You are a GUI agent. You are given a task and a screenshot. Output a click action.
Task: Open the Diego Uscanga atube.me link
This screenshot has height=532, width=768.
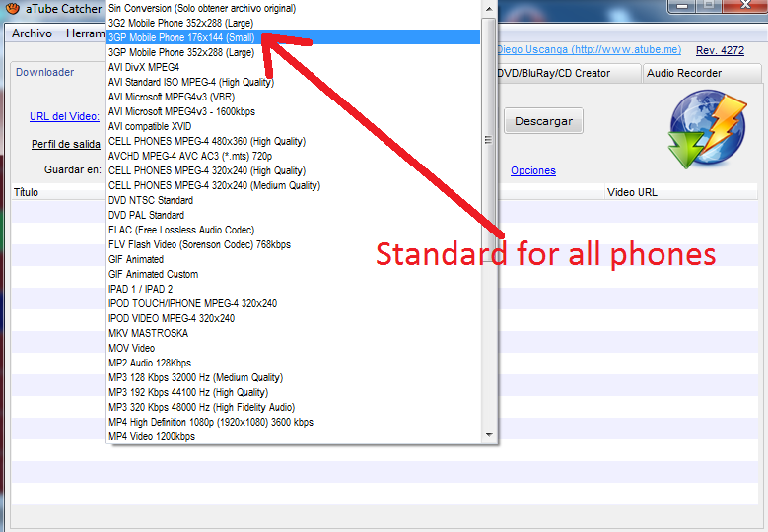coord(589,50)
